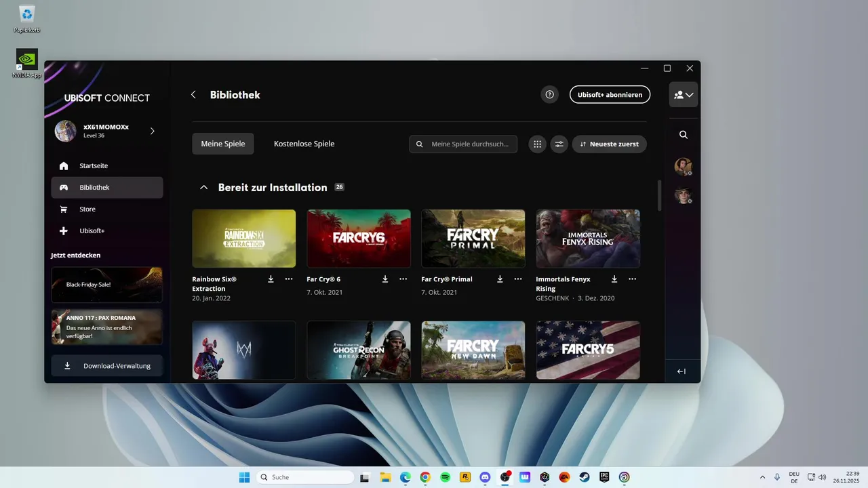Screen dimensions: 868x488
Task: Open Steam from taskbar
Action: click(x=584, y=477)
